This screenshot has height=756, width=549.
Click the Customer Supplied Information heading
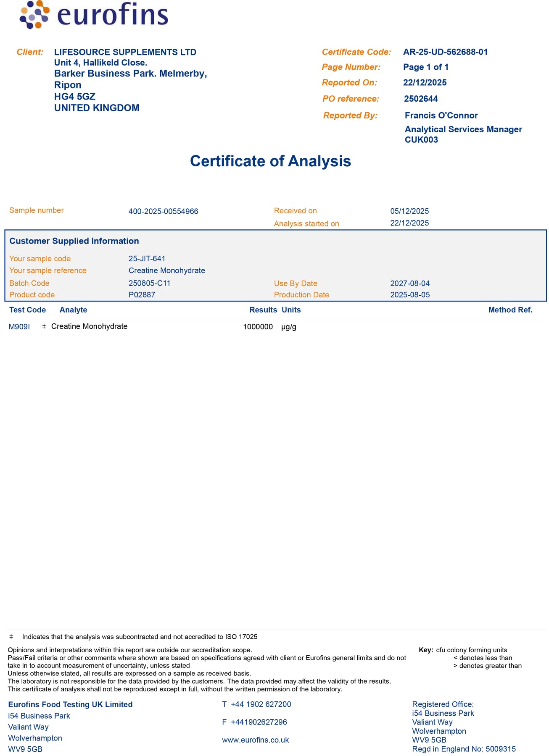click(x=74, y=241)
